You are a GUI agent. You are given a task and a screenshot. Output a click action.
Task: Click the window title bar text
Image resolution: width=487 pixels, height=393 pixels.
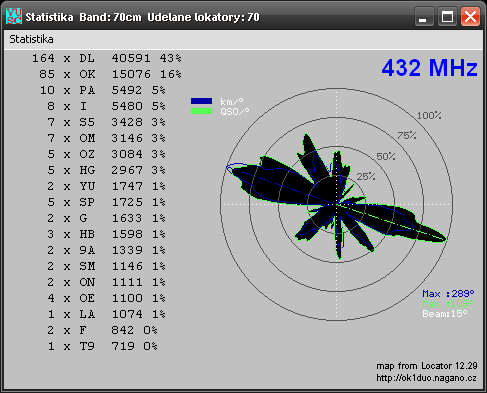click(143, 17)
